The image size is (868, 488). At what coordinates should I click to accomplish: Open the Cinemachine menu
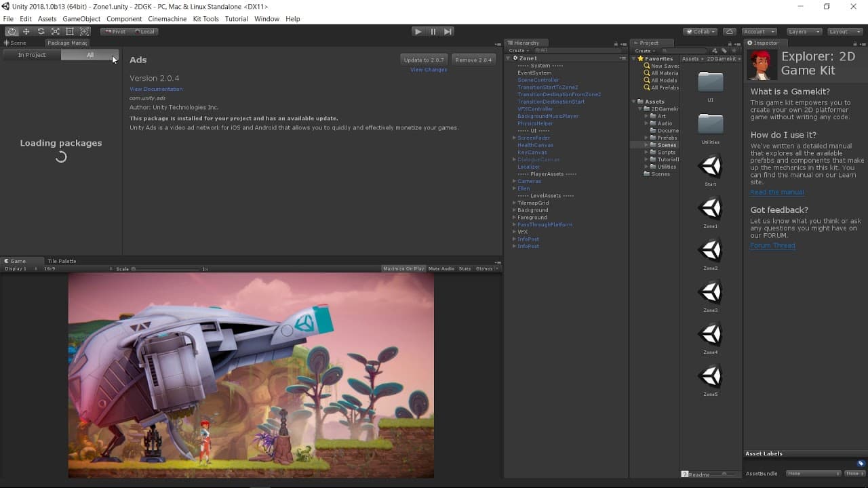pyautogui.click(x=167, y=19)
